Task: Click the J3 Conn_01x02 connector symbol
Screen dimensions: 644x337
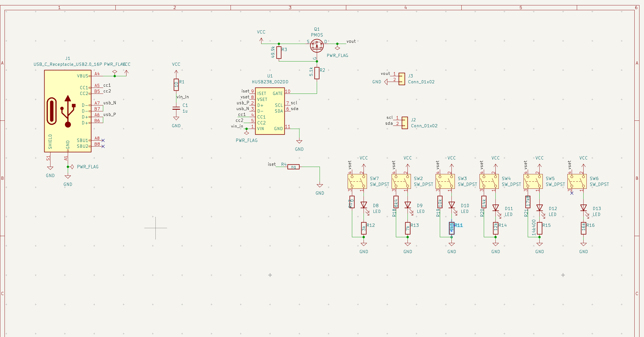Action: pyautogui.click(x=402, y=79)
